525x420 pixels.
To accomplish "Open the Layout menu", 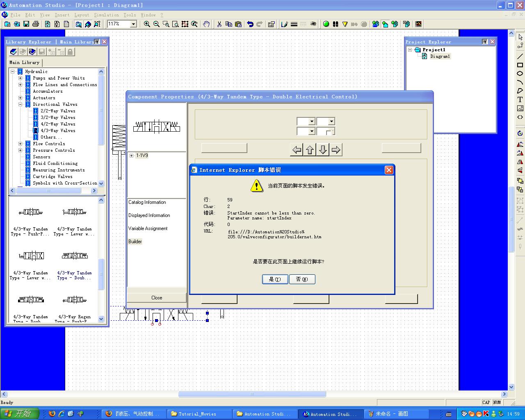I will 82,15.
